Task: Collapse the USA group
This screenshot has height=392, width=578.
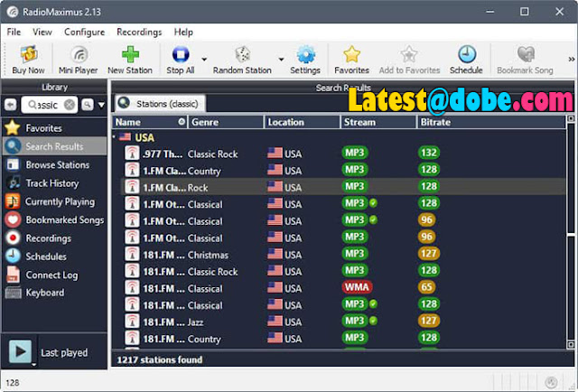Action: (x=115, y=137)
